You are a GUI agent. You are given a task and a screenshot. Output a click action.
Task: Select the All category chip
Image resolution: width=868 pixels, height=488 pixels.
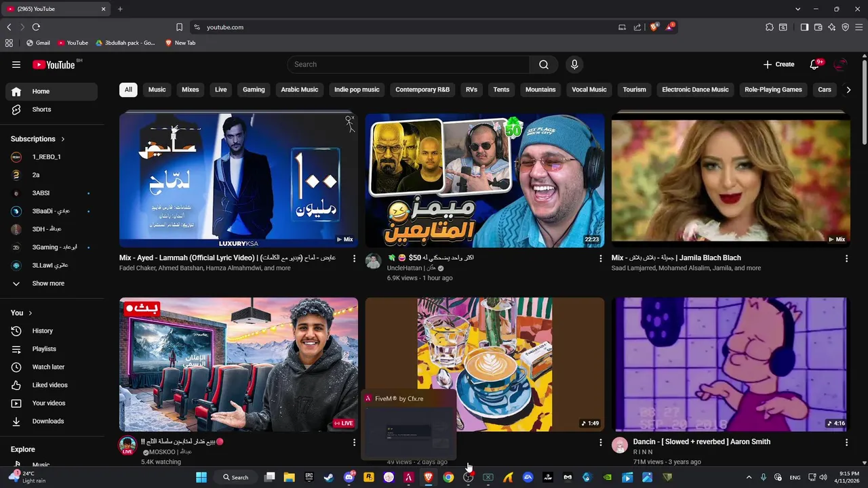pyautogui.click(x=128, y=89)
